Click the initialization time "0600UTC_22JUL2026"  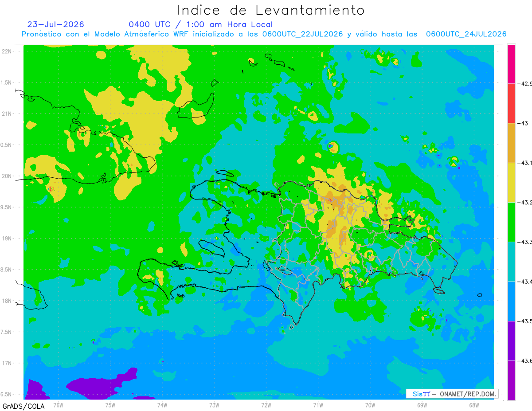click(302, 35)
